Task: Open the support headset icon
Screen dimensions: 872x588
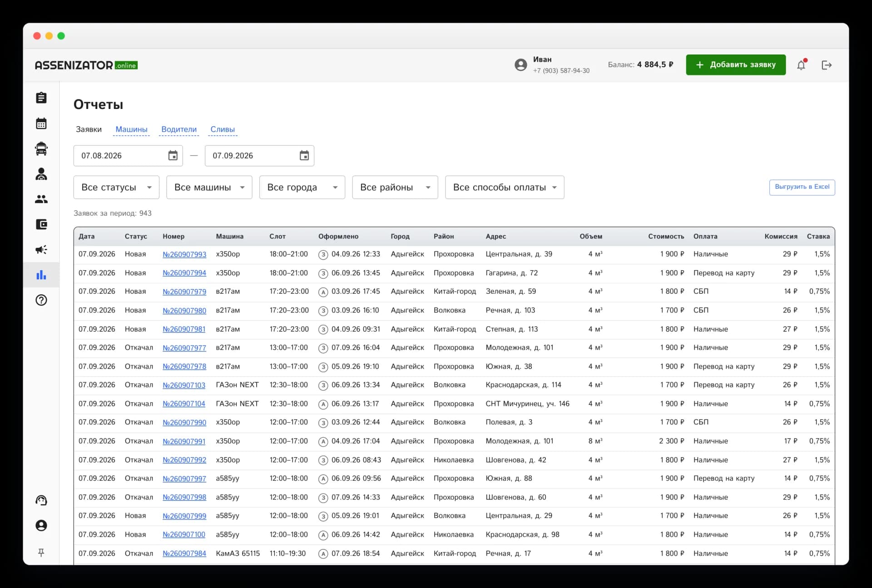Action: coord(41,500)
